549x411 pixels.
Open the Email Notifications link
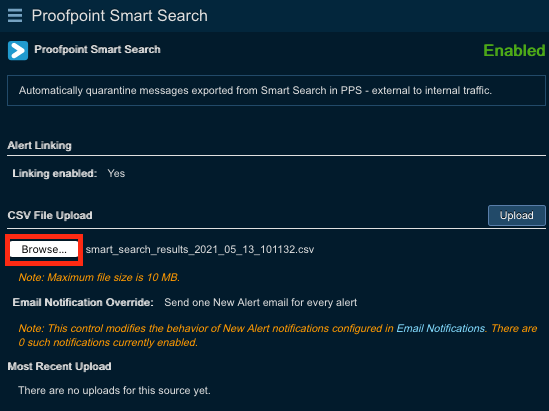point(441,328)
